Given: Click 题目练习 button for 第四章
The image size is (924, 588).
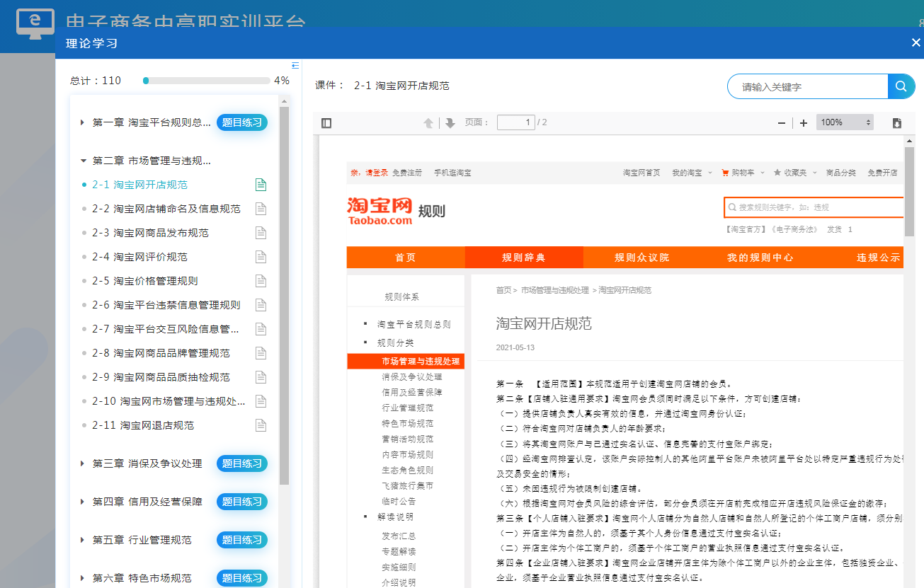Looking at the screenshot, I should tap(242, 502).
